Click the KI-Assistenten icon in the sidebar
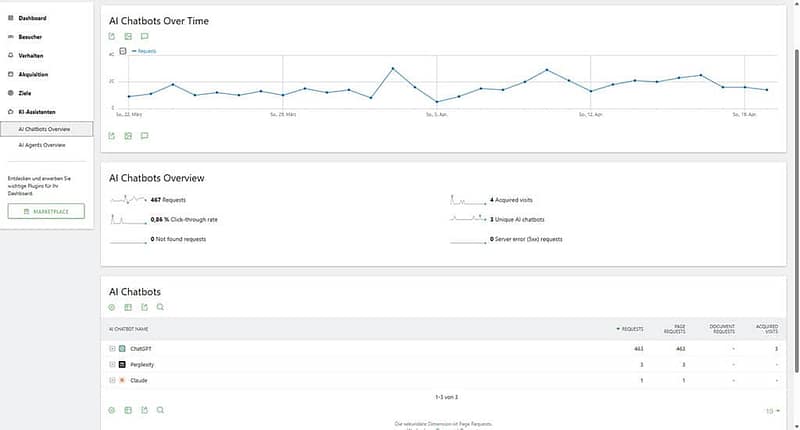 11,112
